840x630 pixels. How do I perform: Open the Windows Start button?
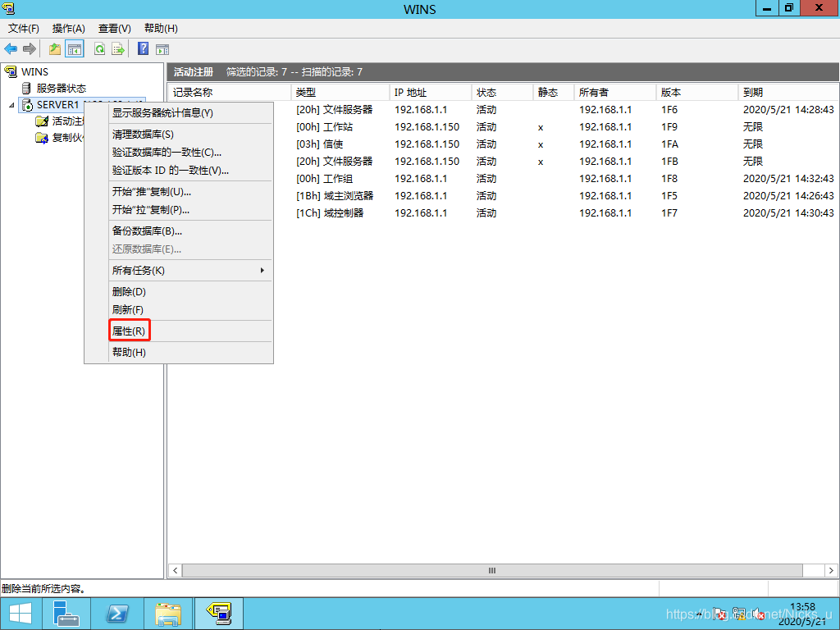point(21,614)
